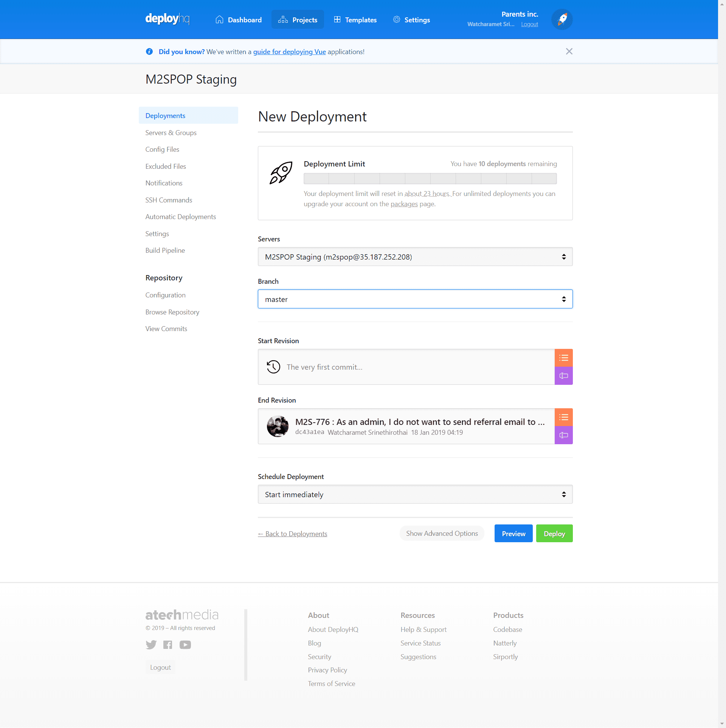Screen dimensions: 726x728
Task: Open DeployHQ's Twitter page
Action: pos(151,645)
